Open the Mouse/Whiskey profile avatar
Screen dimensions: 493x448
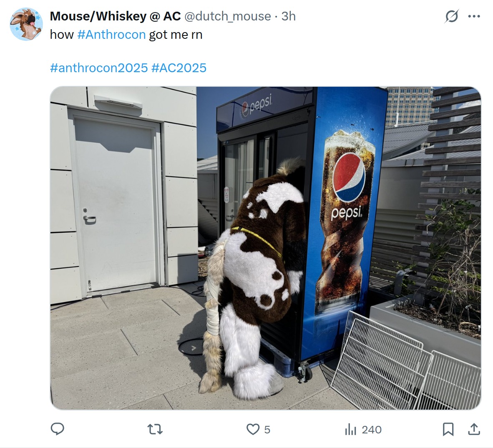[x=26, y=25]
